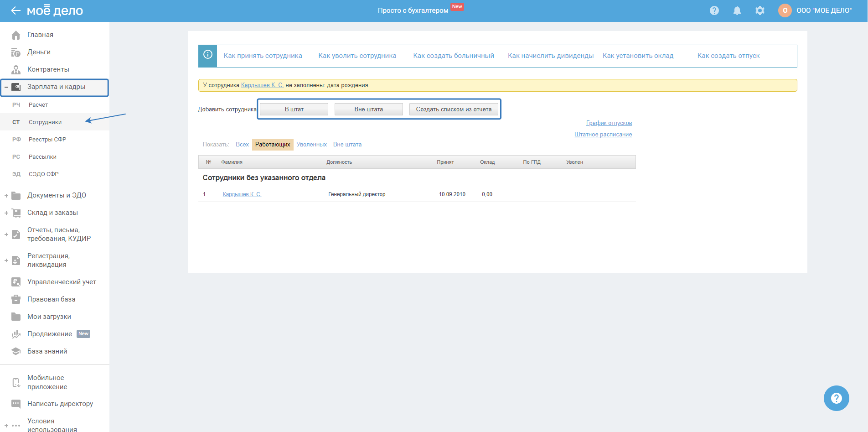Click the orange user avatar icon
Screen dimensions: 868x432
tap(785, 10)
